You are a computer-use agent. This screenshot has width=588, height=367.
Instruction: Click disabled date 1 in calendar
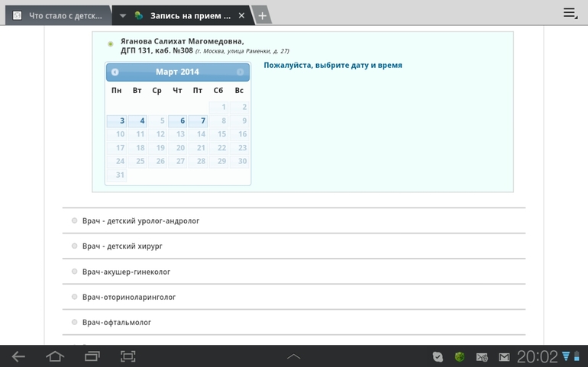218,108
